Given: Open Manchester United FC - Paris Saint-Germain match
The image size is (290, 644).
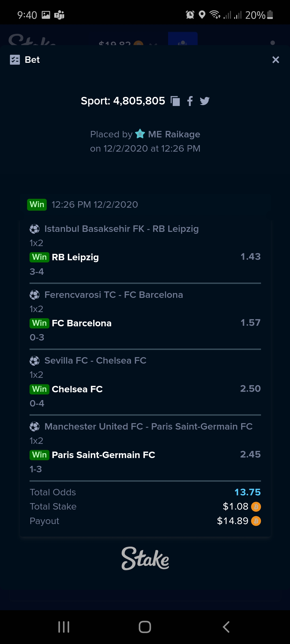Looking at the screenshot, I should (148, 426).
